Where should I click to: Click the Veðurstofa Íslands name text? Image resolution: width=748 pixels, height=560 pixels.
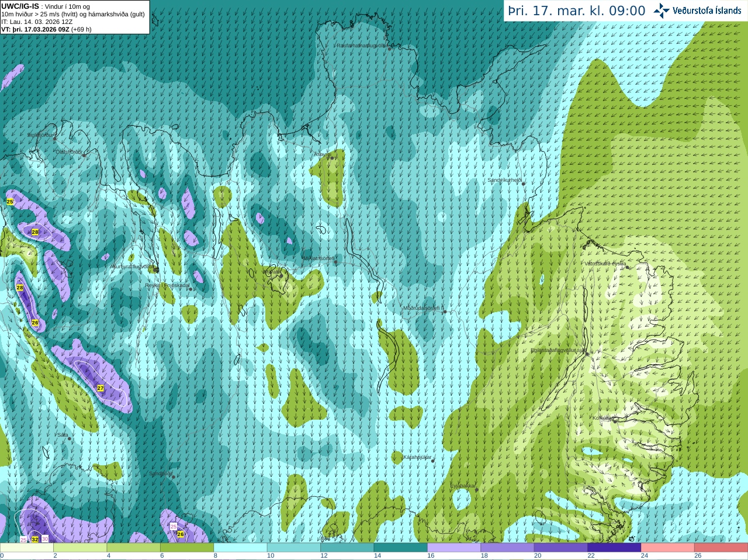click(707, 11)
